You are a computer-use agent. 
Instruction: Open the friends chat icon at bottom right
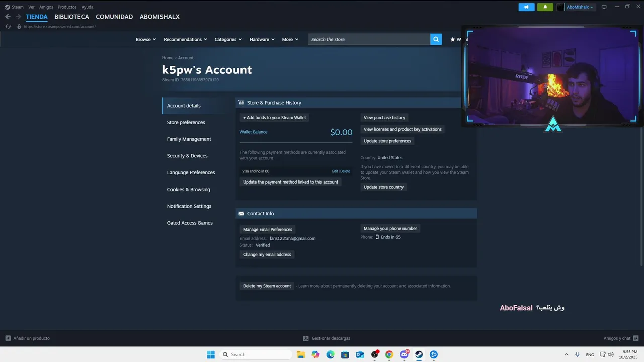click(636, 338)
